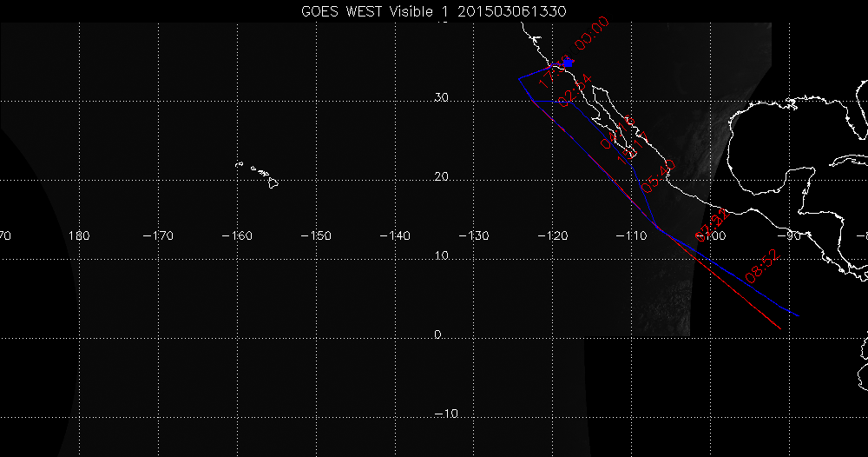The width and height of the screenshot is (868, 457).
Task: Select the 00:00 time label
Action: (x=592, y=36)
